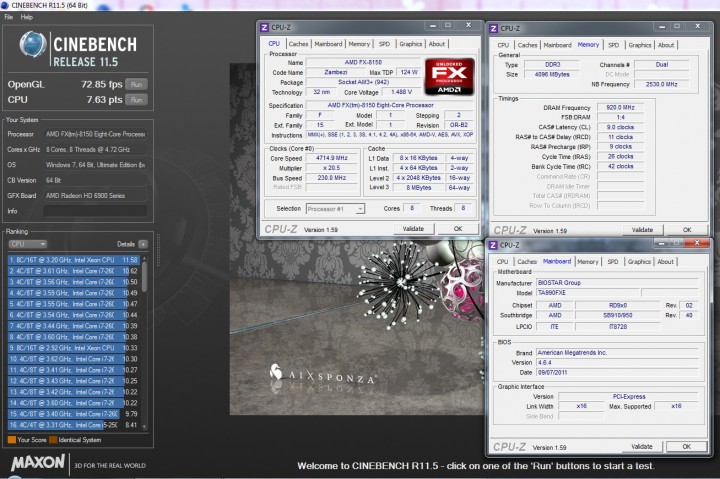Click the CPU-Z icon in Mainboard window title
Viewport: 720px width, 479px height.
click(x=493, y=245)
